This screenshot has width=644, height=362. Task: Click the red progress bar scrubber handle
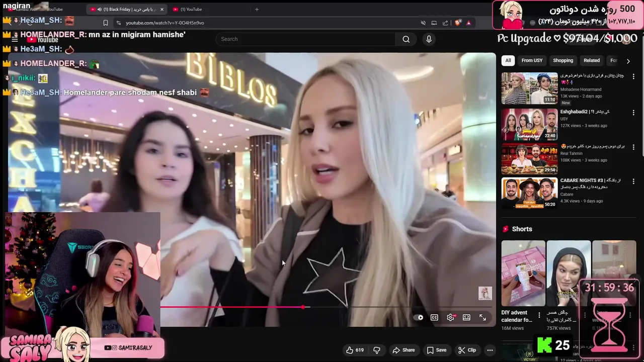tap(303, 307)
